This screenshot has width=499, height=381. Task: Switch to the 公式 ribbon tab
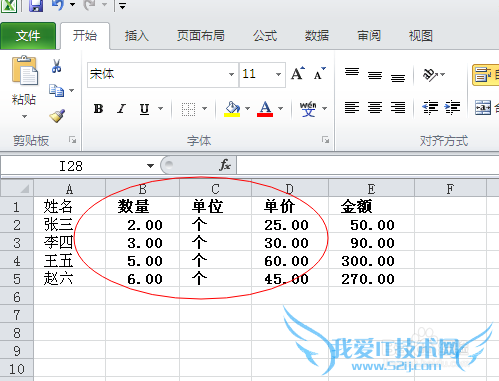[265, 36]
